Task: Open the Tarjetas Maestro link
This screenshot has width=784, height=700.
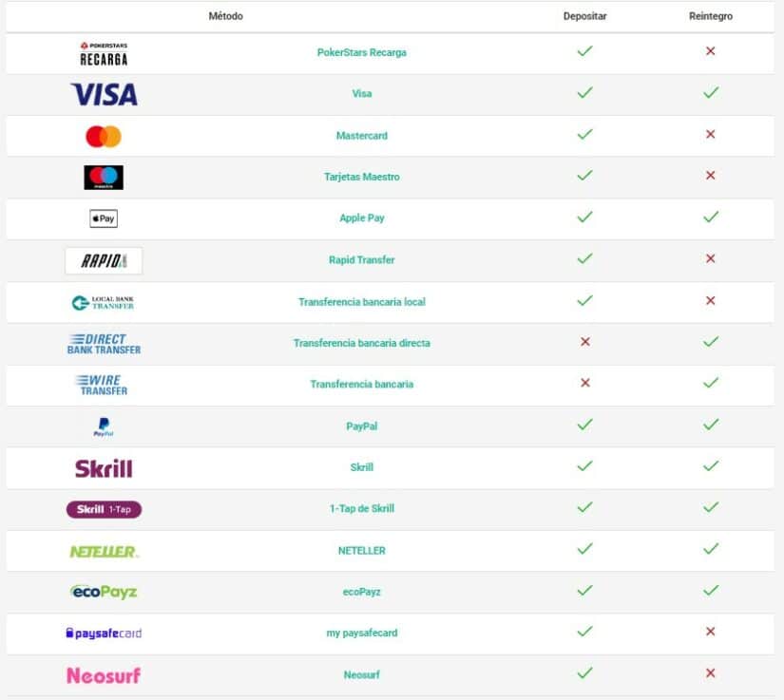Action: point(361,177)
